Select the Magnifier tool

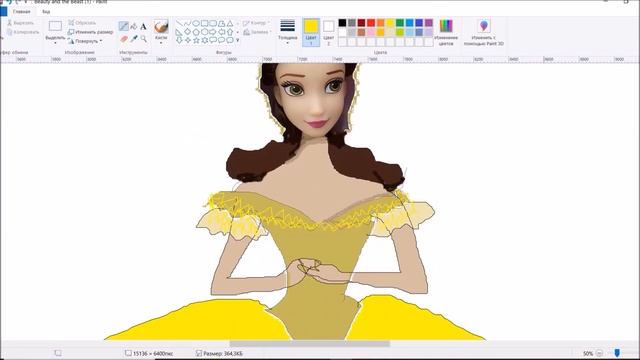coord(143,39)
